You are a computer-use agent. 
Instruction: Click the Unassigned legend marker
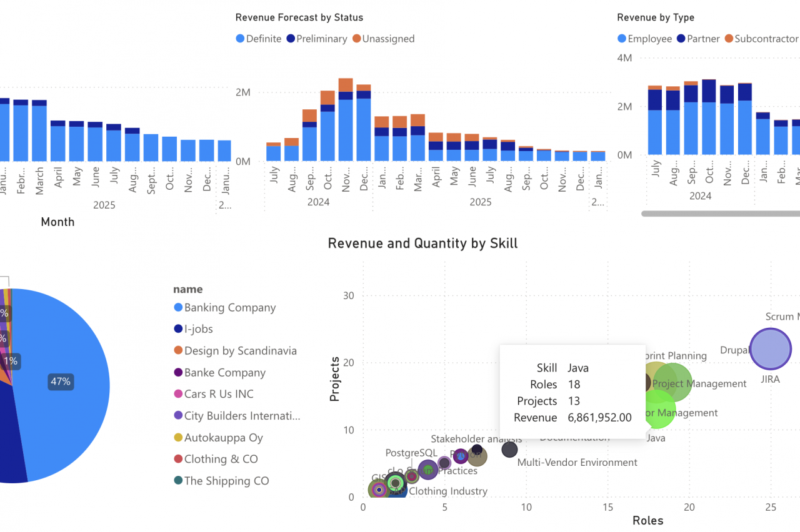[x=357, y=39]
